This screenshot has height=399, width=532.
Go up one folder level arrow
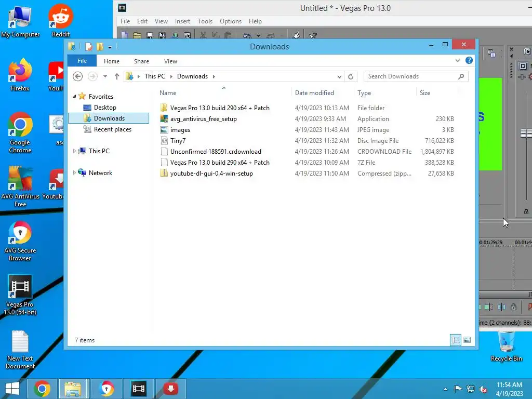117,76
